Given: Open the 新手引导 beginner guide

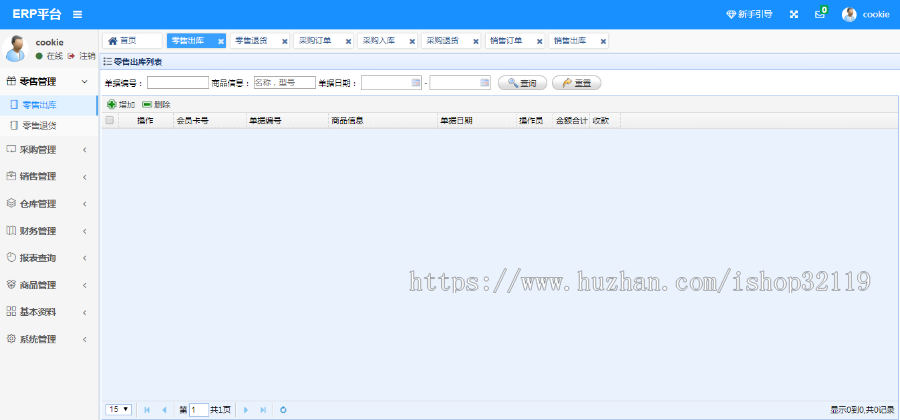Looking at the screenshot, I should [749, 14].
